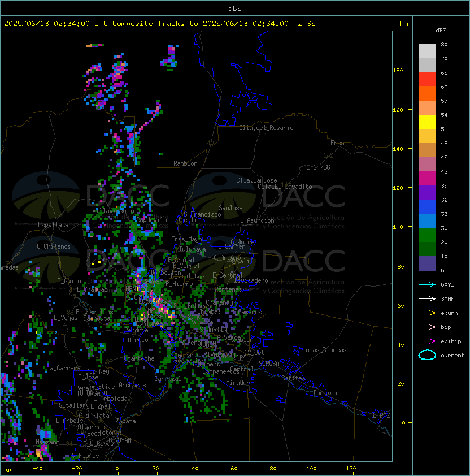The image size is (470, 476).
Task: Click the 'La_Carrera' map label
Action: 64,368
